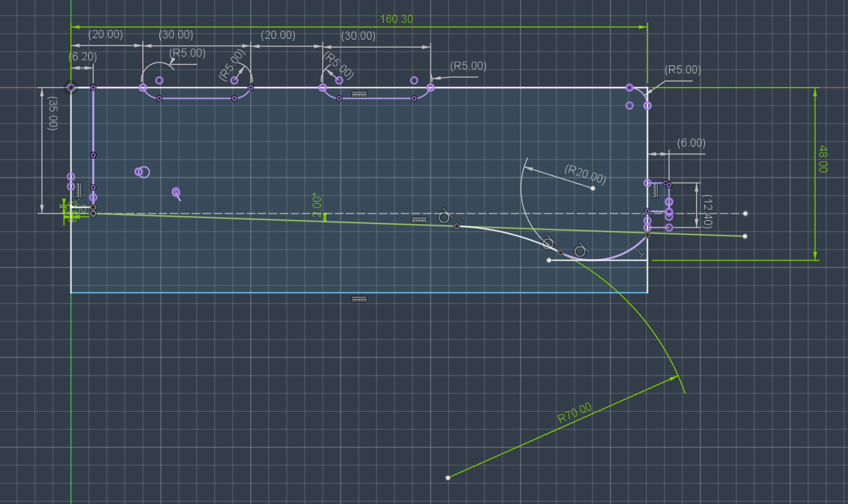Select the horizontal constraint glyph on the dashed centerline

click(419, 220)
